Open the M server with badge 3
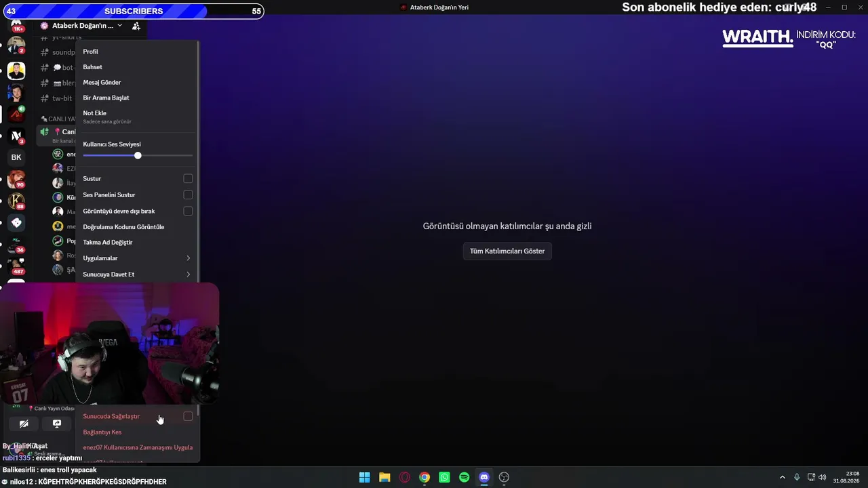Image resolution: width=868 pixels, height=488 pixels. pyautogui.click(x=16, y=136)
